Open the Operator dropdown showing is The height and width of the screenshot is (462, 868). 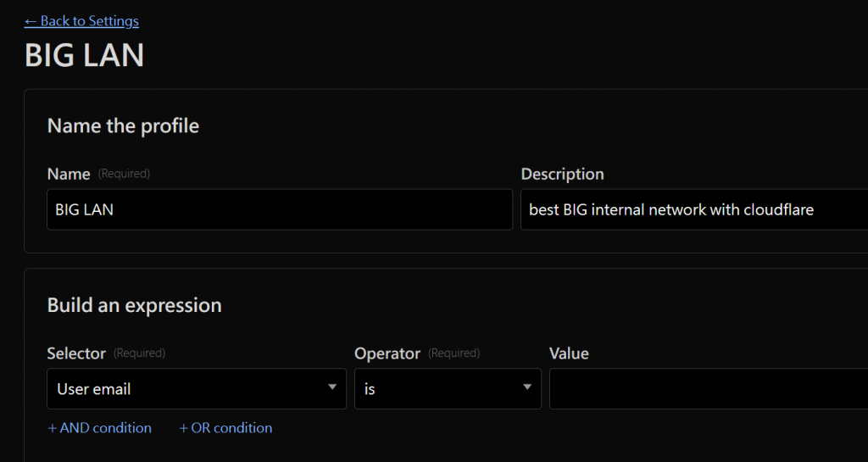tap(447, 389)
